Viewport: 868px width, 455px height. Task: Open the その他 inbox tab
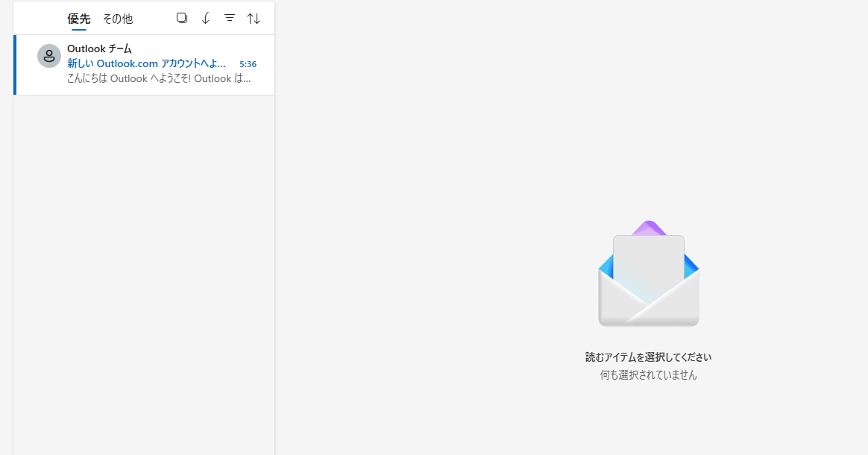pyautogui.click(x=117, y=19)
